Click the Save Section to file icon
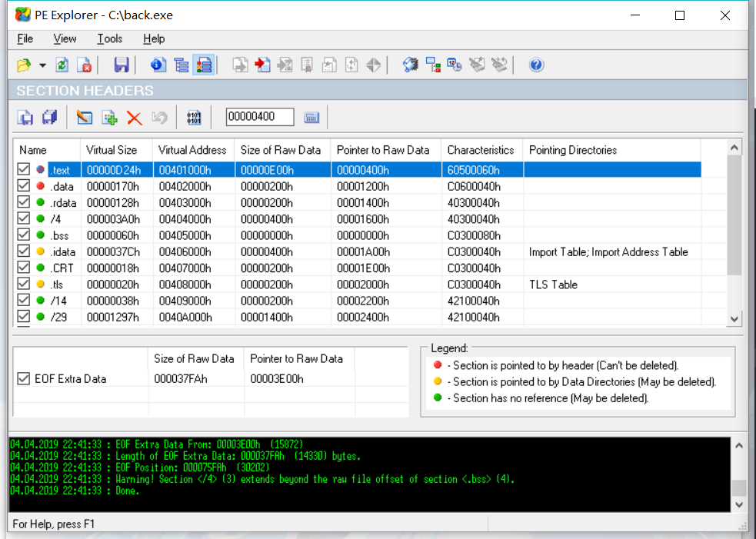The width and height of the screenshot is (756, 539). coord(25,118)
